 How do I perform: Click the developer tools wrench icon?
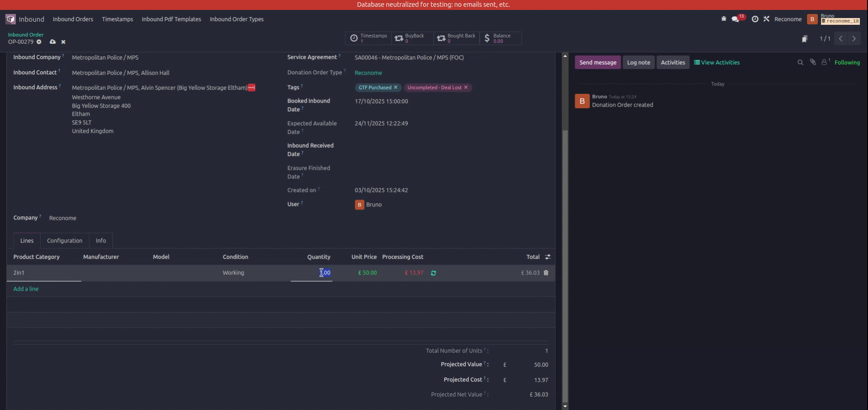tap(767, 19)
